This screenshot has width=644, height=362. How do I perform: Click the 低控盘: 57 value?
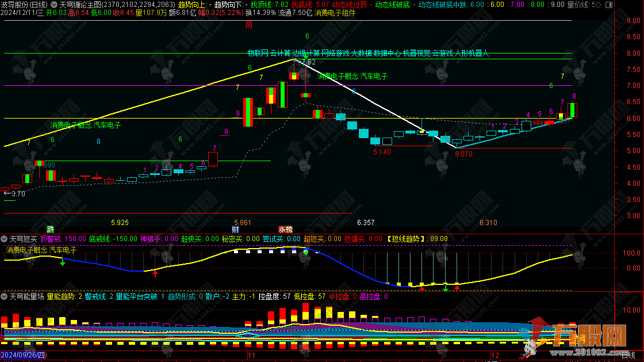(310, 296)
